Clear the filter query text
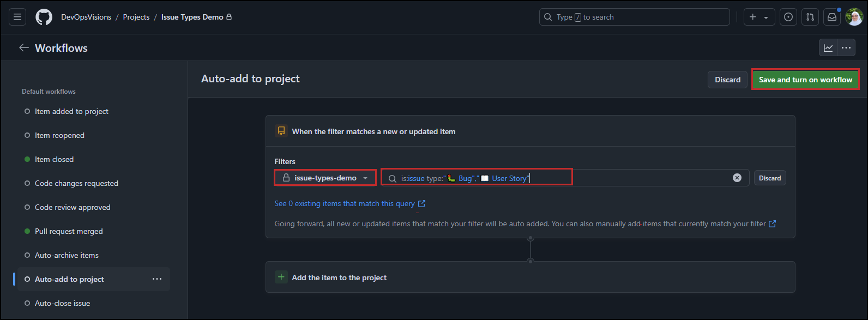Screen dimensions: 868x320 [737, 178]
